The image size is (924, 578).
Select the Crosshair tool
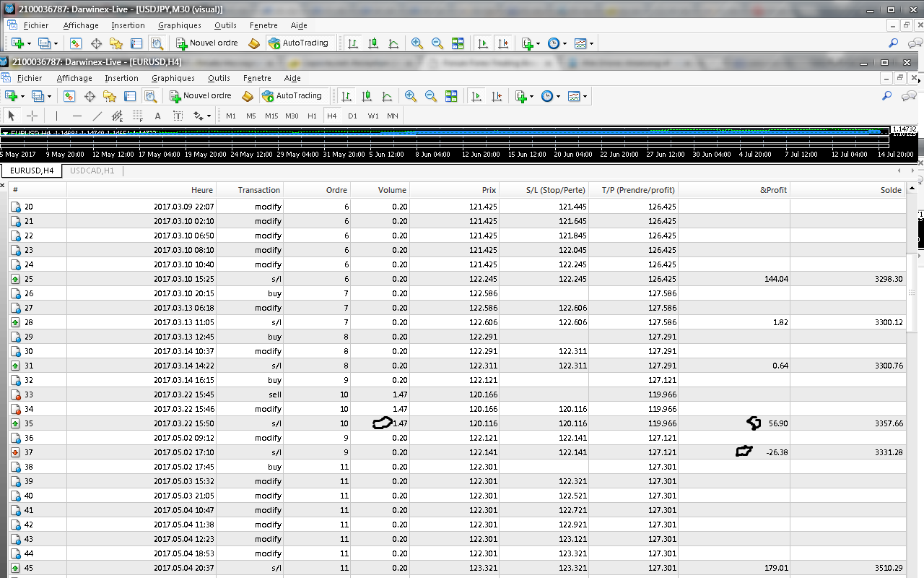point(32,116)
